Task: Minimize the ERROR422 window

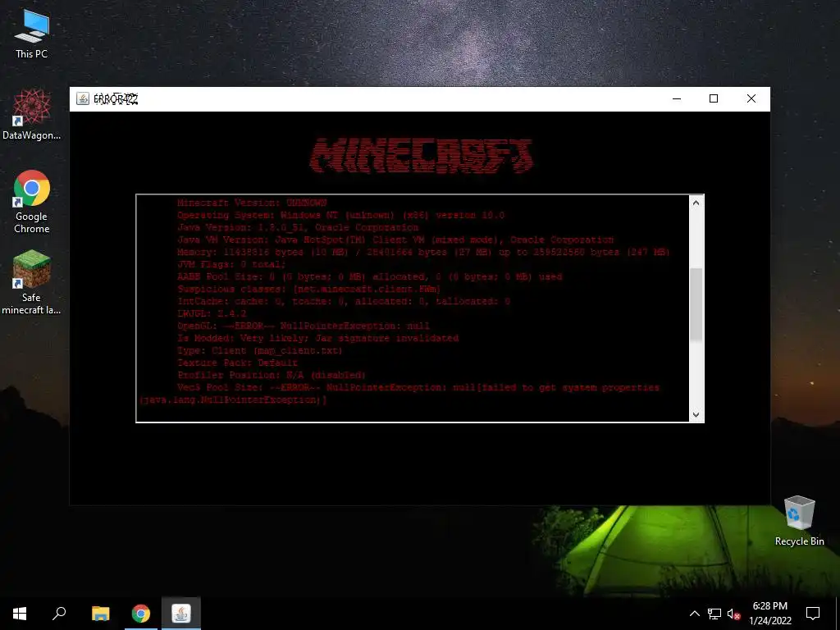Action: [x=677, y=98]
